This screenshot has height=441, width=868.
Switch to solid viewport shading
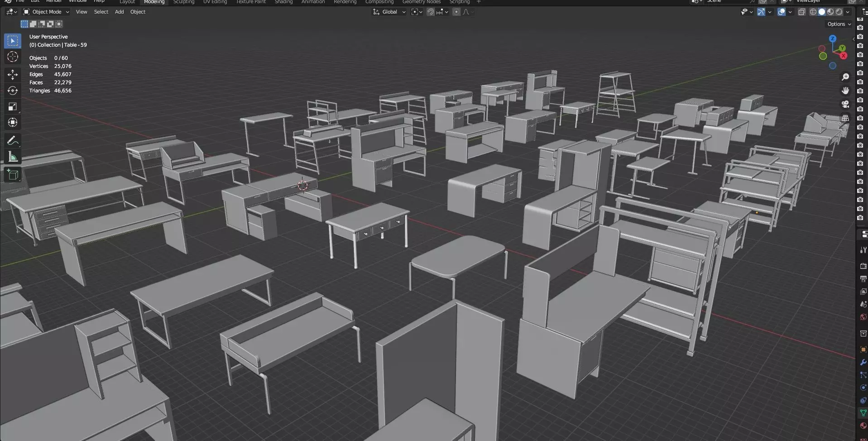tap(822, 12)
